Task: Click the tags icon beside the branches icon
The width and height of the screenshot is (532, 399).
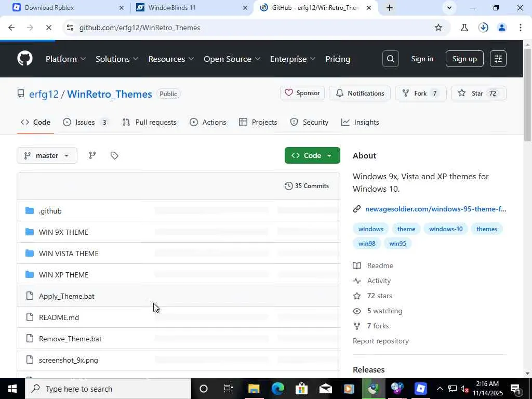Action: 114,155
